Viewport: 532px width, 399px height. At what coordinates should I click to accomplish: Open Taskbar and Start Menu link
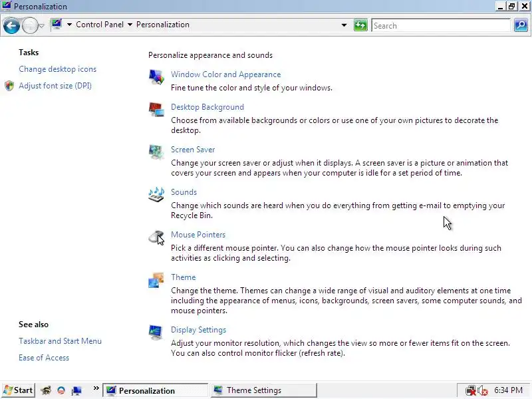click(x=60, y=341)
